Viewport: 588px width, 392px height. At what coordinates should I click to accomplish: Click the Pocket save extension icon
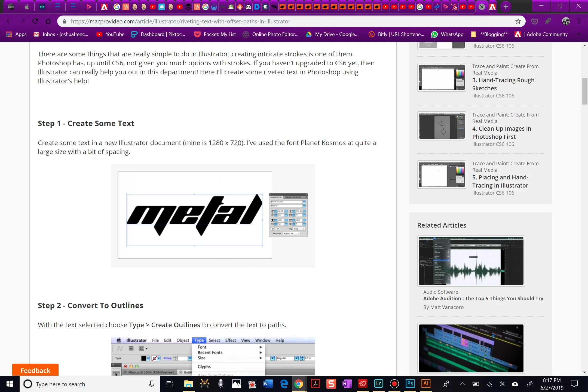click(x=535, y=21)
